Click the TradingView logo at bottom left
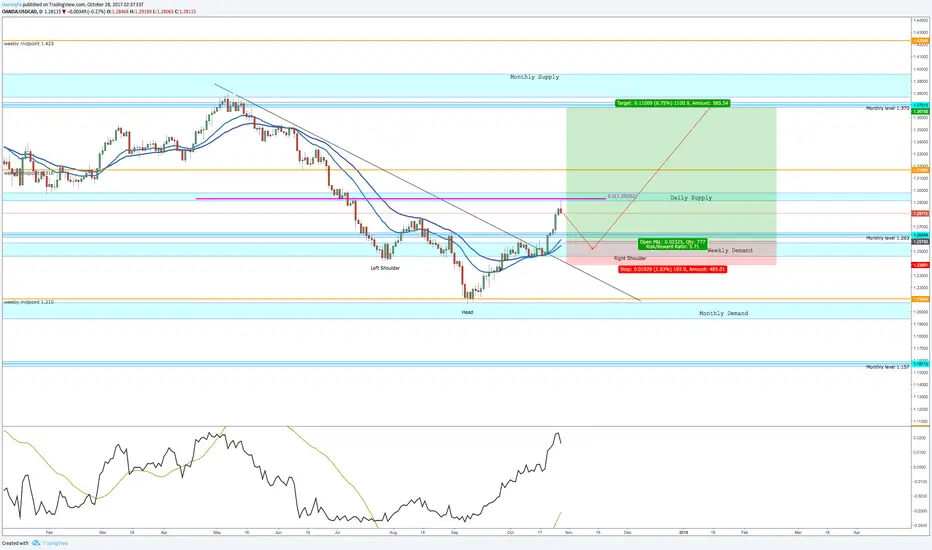The image size is (932, 550). coord(50,543)
